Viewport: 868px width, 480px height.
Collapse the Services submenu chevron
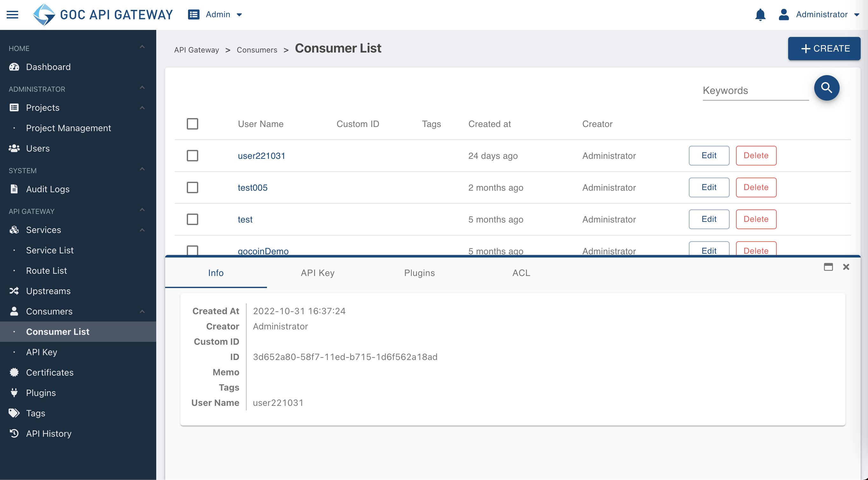click(x=142, y=230)
